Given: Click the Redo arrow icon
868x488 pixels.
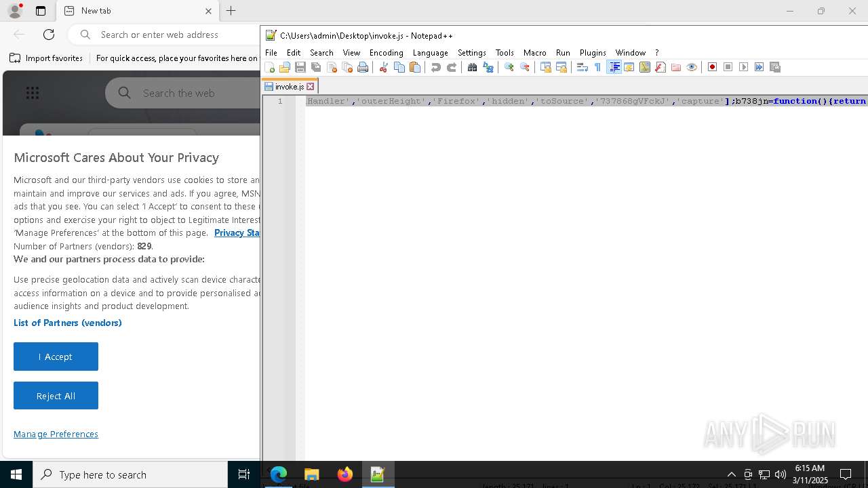Looking at the screenshot, I should click(x=451, y=67).
